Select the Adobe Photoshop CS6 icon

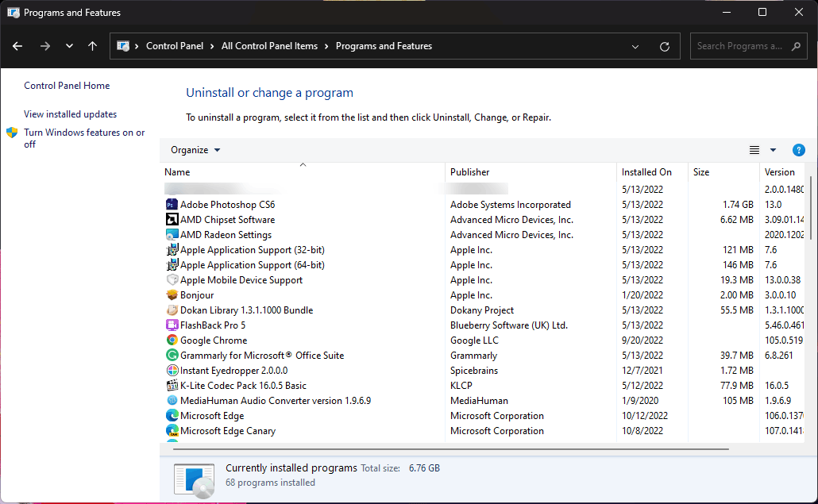tap(172, 204)
